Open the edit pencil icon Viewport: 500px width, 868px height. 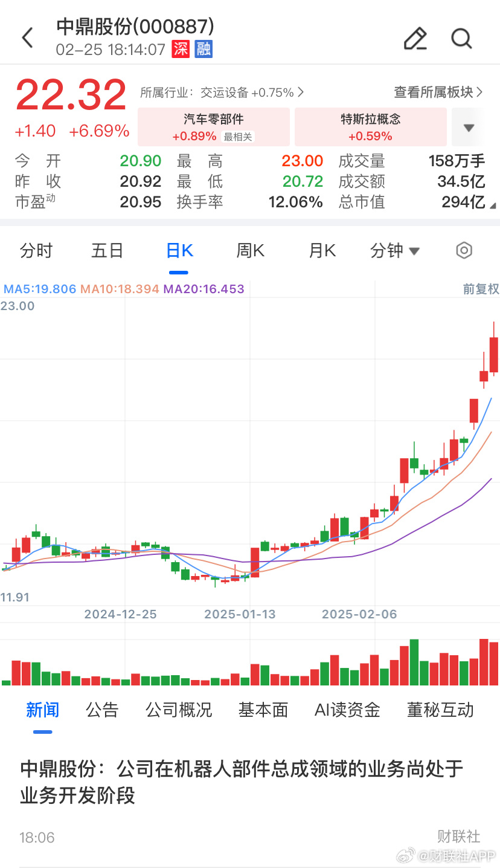tap(415, 38)
